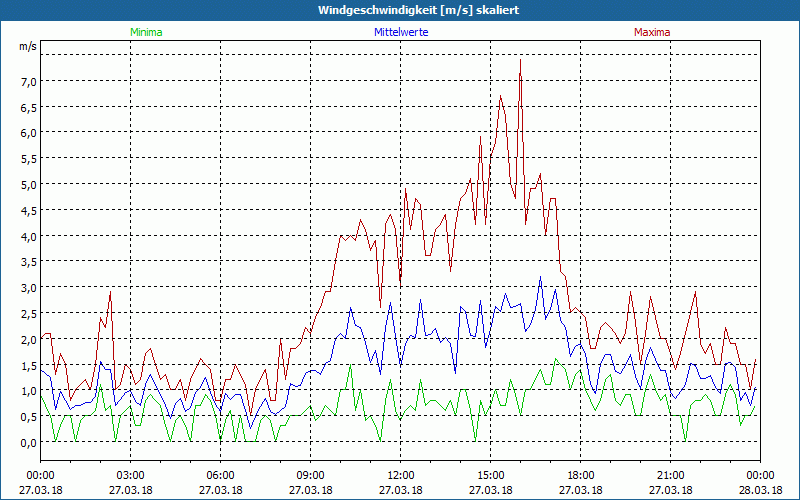The height and width of the screenshot is (500, 800).
Task: Select the red 'Maxima' legend label
Action: coord(652,32)
